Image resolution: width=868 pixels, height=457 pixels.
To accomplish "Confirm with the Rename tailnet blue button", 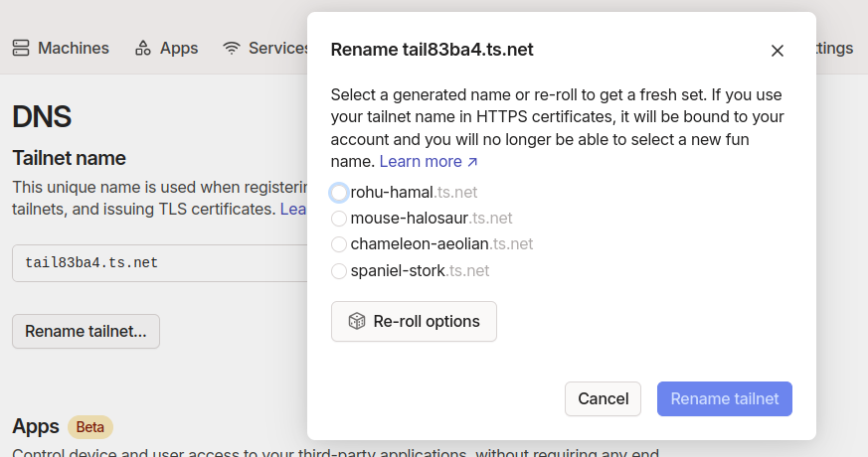I will [x=725, y=399].
